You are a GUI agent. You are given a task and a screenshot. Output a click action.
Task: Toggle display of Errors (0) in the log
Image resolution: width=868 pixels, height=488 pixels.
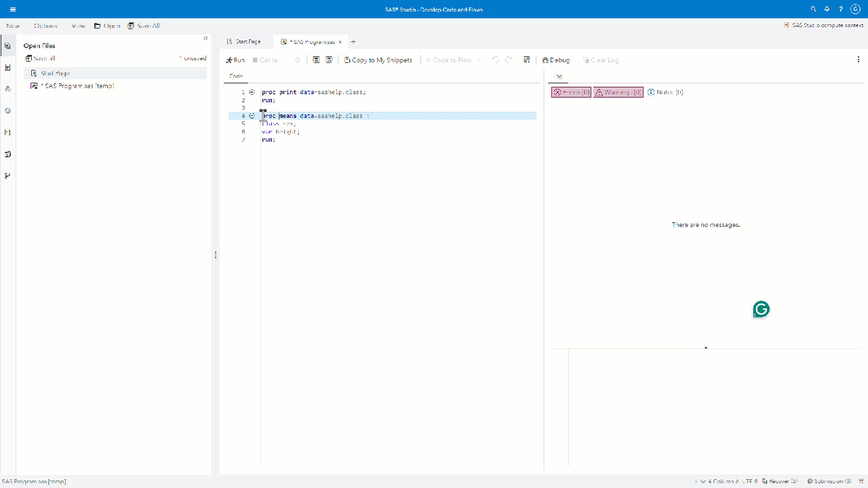pyautogui.click(x=570, y=92)
